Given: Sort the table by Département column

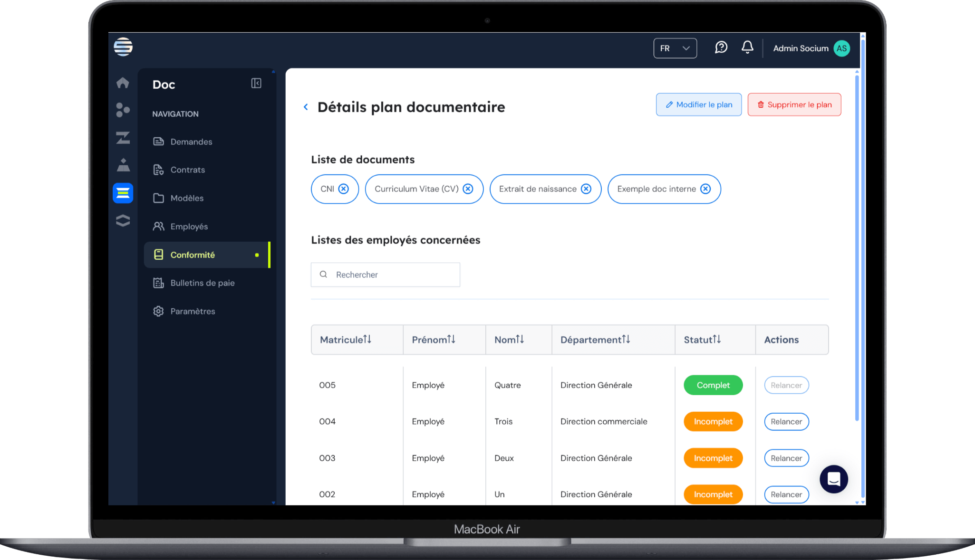Looking at the screenshot, I should [626, 340].
